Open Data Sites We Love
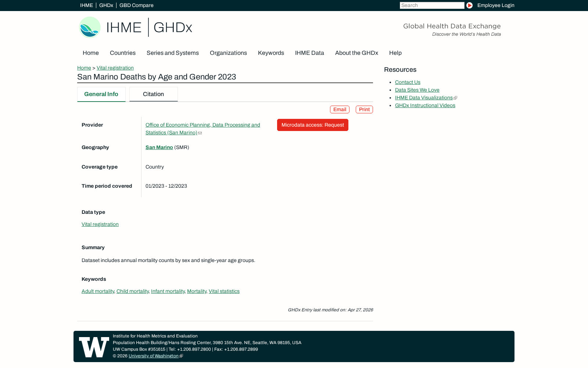588x368 pixels. pos(417,90)
